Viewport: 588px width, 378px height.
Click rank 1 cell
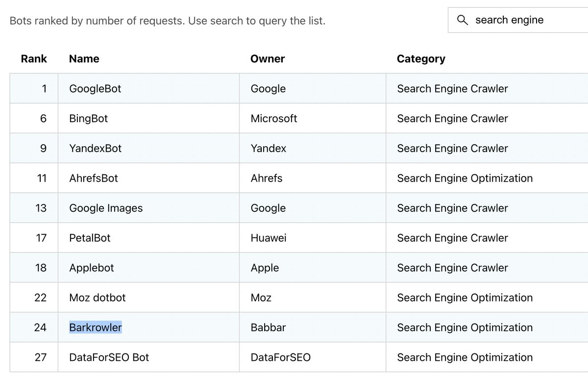click(x=34, y=89)
